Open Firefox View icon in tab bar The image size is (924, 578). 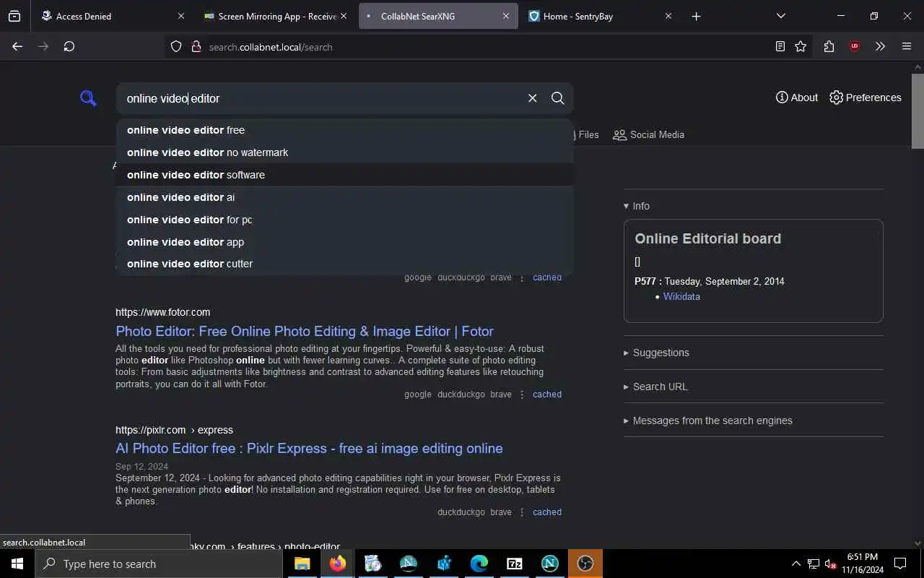coord(14,16)
